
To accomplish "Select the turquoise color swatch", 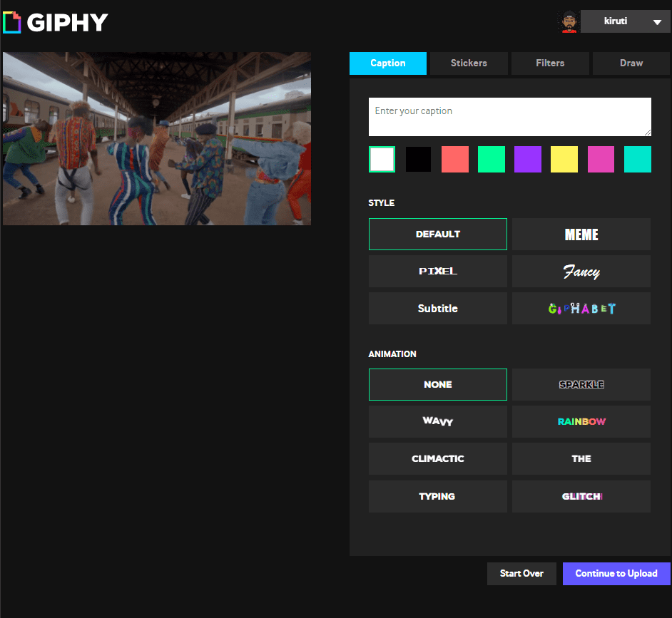I will [637, 160].
